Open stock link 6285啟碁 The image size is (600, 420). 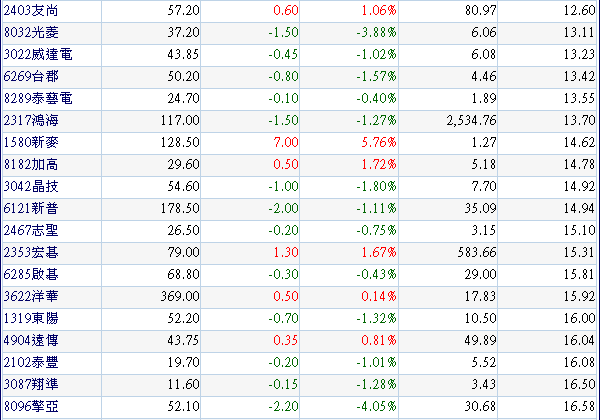(31, 274)
